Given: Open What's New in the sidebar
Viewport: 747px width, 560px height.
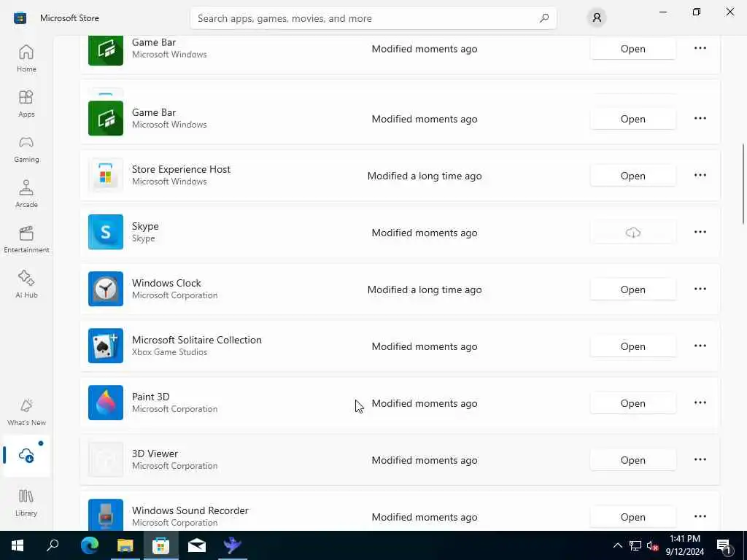Looking at the screenshot, I should [26, 413].
